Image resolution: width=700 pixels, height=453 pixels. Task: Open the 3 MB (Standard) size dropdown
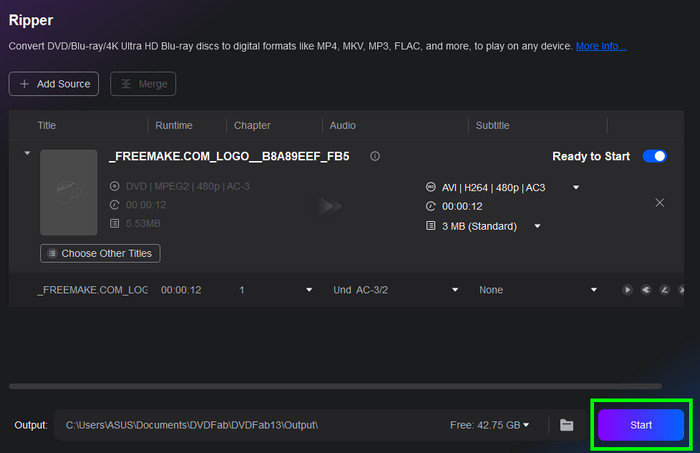(538, 226)
